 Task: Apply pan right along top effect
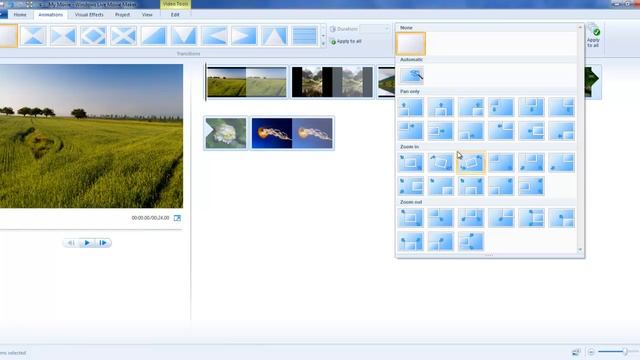pyautogui.click(x=411, y=131)
